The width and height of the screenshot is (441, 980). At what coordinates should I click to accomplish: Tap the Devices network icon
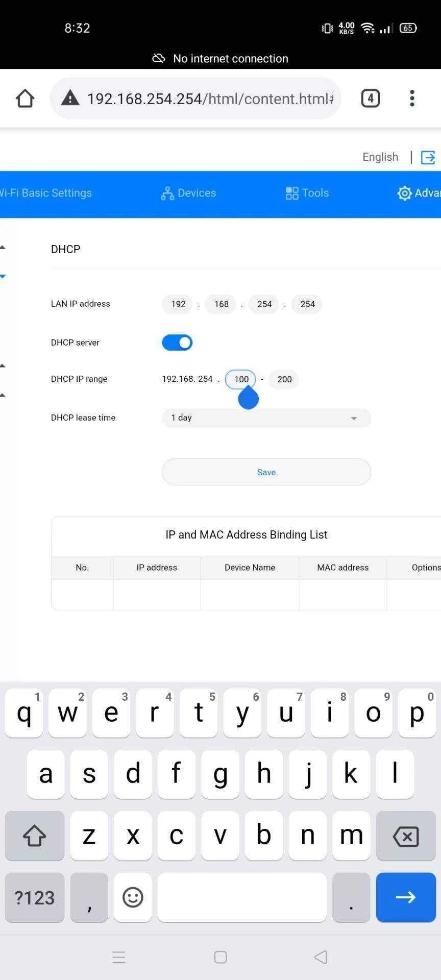pyautogui.click(x=167, y=193)
